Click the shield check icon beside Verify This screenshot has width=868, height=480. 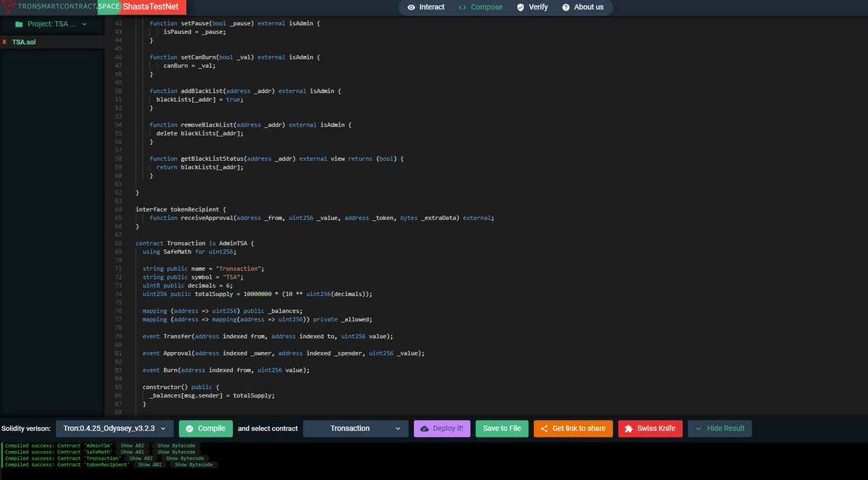(x=521, y=7)
